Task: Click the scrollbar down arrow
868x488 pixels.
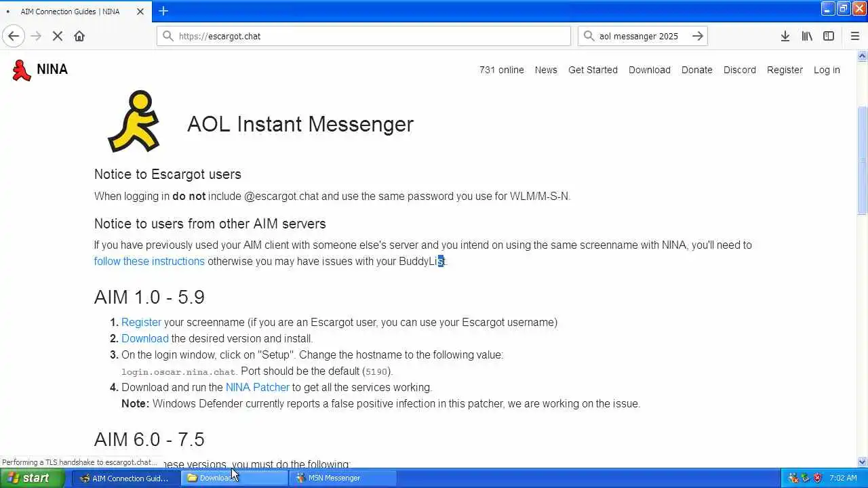Action: pyautogui.click(x=863, y=462)
